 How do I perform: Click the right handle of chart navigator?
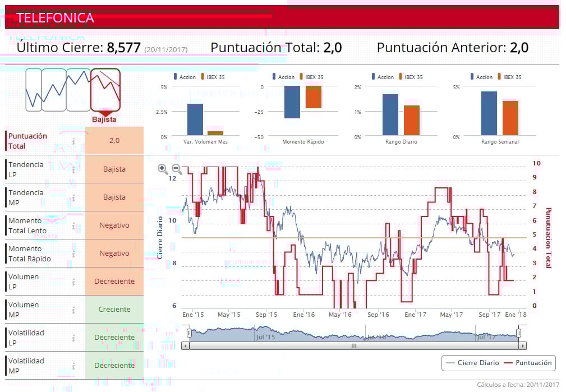[519, 333]
